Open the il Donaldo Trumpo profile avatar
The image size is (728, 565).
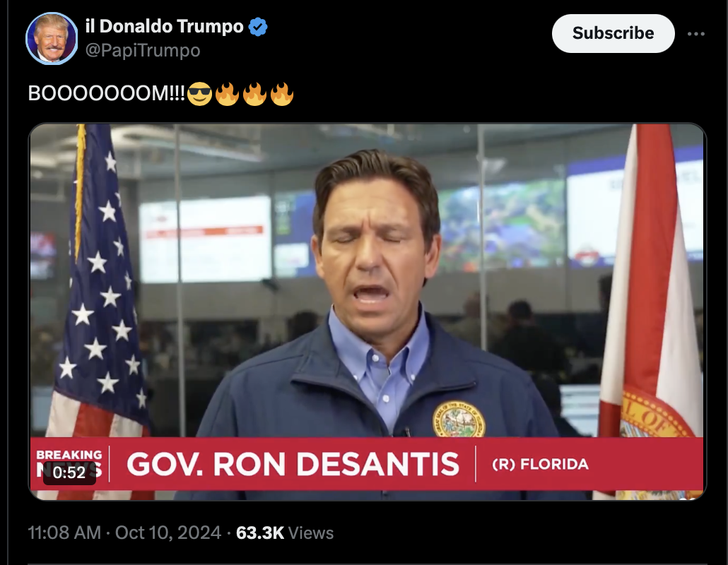click(x=52, y=39)
